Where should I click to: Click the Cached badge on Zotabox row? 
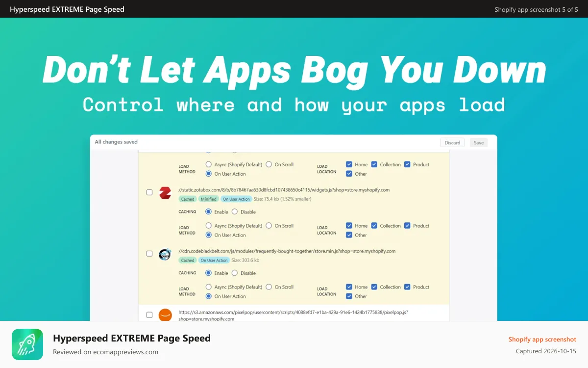coord(188,199)
